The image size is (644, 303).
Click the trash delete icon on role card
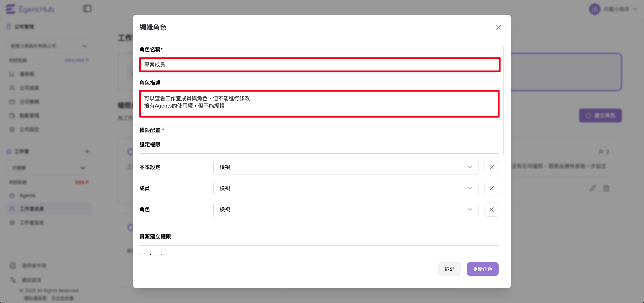(606, 188)
